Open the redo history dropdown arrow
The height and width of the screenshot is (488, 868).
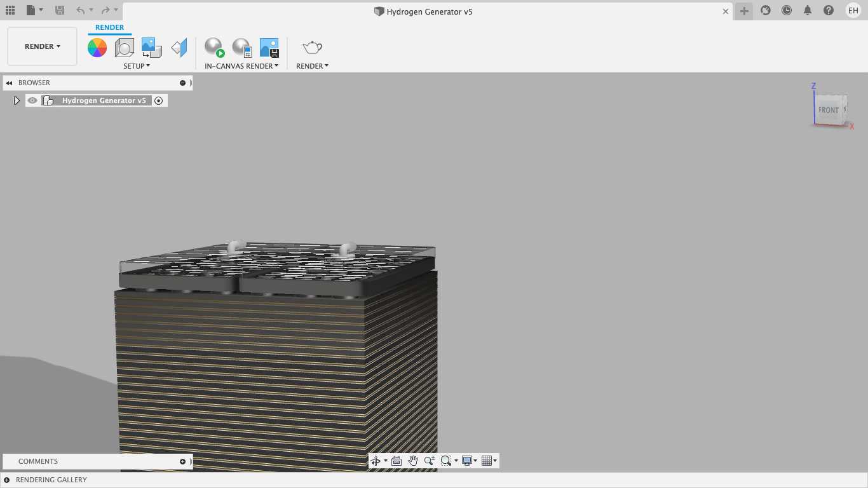[x=116, y=10]
